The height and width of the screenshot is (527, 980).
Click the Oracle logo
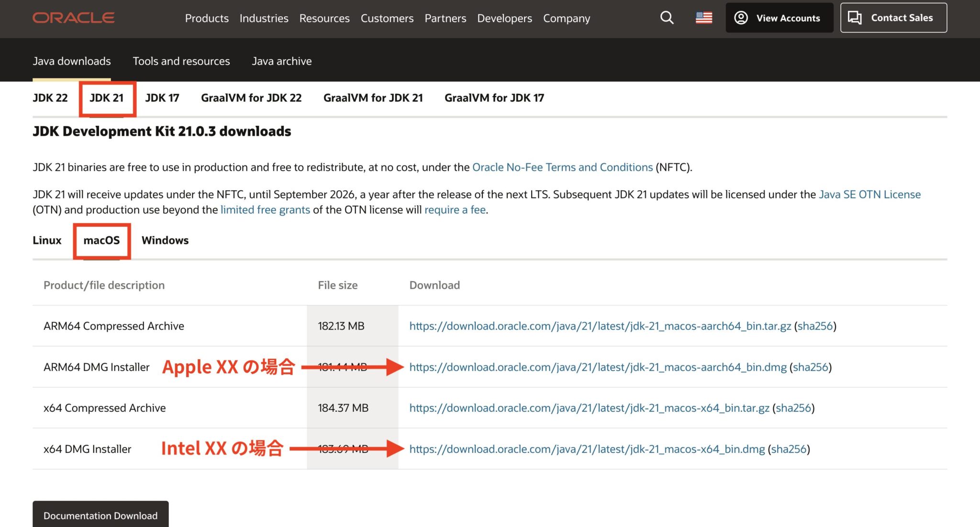coord(73,17)
